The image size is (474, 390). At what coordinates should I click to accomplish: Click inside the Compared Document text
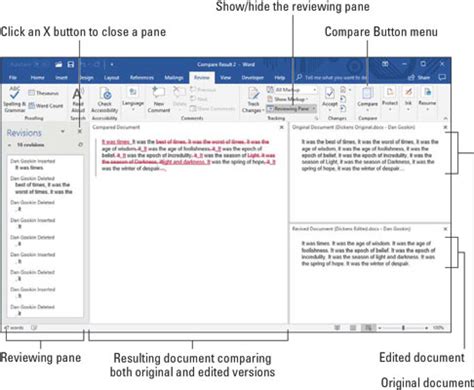coord(188,155)
